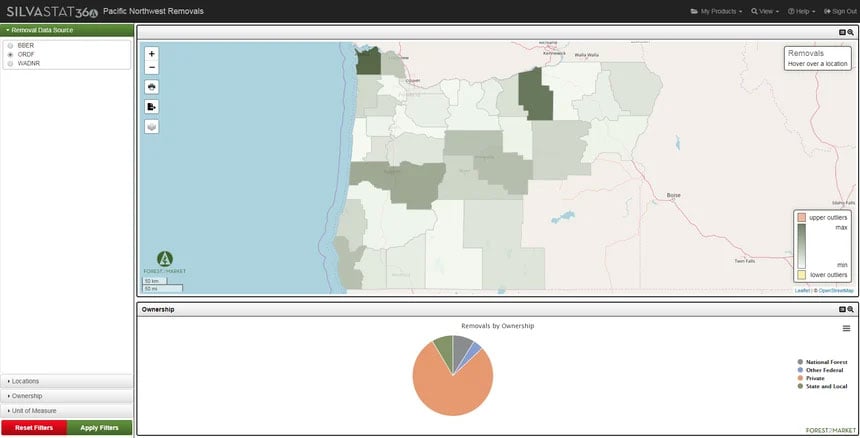Print the map with the printer icon
The image size is (860, 438).
pyautogui.click(x=152, y=87)
